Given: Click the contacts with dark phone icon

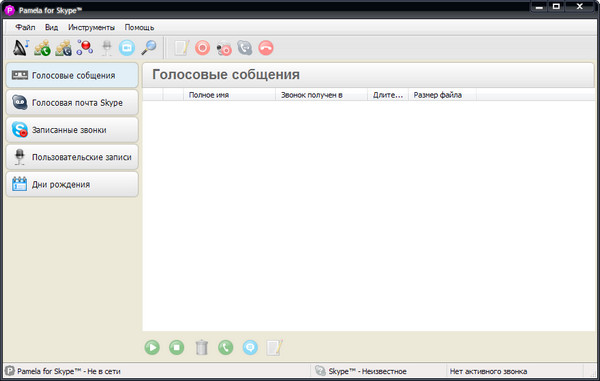Looking at the screenshot, I should coord(63,48).
